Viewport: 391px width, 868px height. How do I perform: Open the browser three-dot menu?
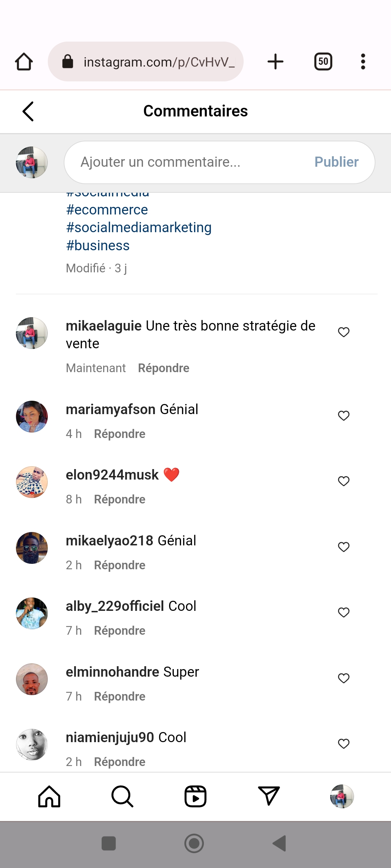click(363, 61)
